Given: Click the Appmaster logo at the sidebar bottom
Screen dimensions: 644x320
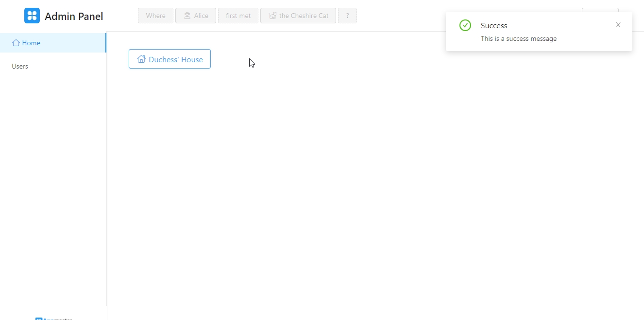Looking at the screenshot, I should [x=53, y=319].
